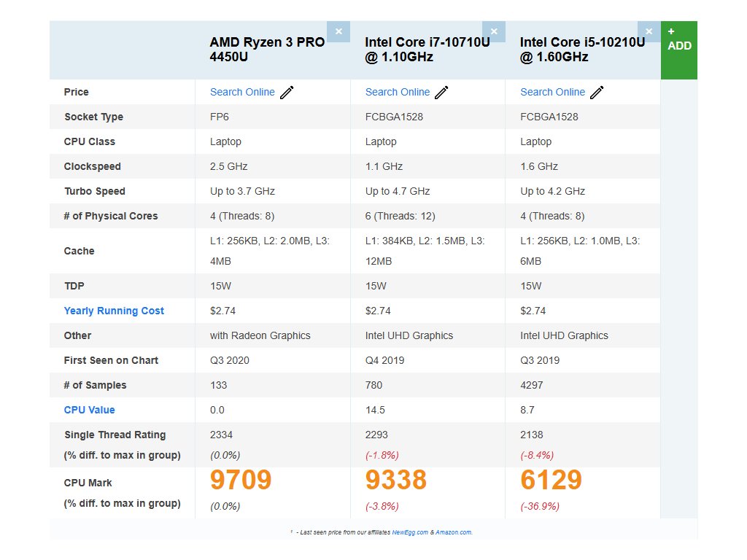The width and height of the screenshot is (747, 560).
Task: Click the Intel Core i5-10210U heading
Action: coord(582,49)
